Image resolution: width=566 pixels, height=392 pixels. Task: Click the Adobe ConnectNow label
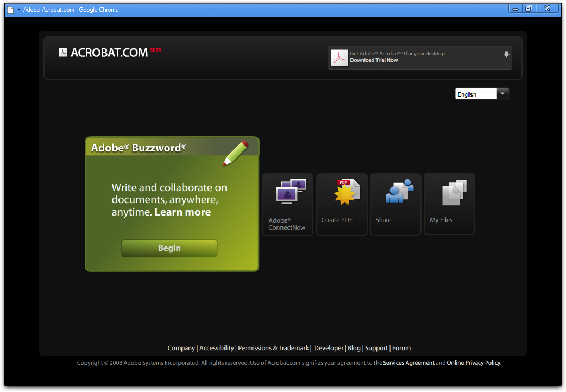pyautogui.click(x=287, y=224)
